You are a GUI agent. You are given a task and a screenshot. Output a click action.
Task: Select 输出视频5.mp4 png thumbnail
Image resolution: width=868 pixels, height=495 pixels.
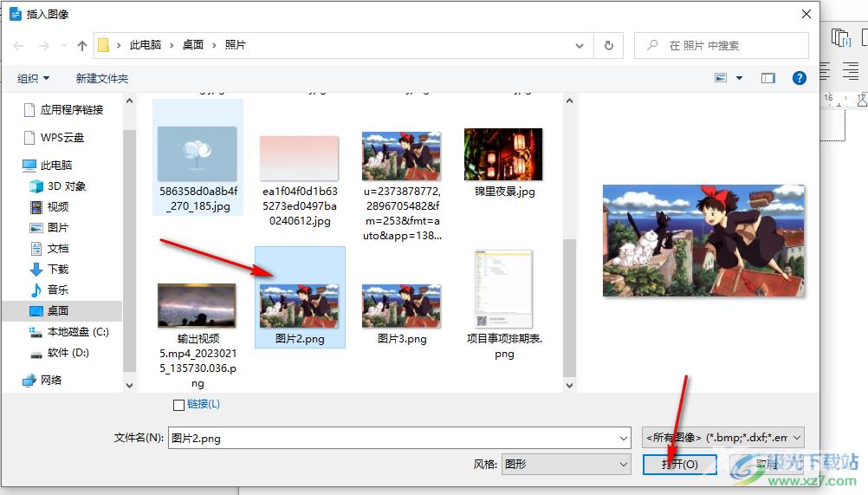click(197, 305)
